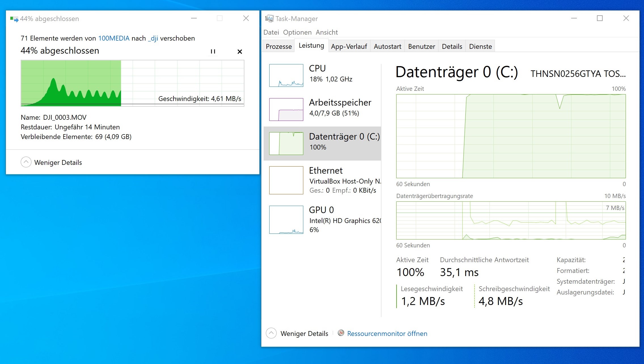Open the Datei menu

pos(271,32)
